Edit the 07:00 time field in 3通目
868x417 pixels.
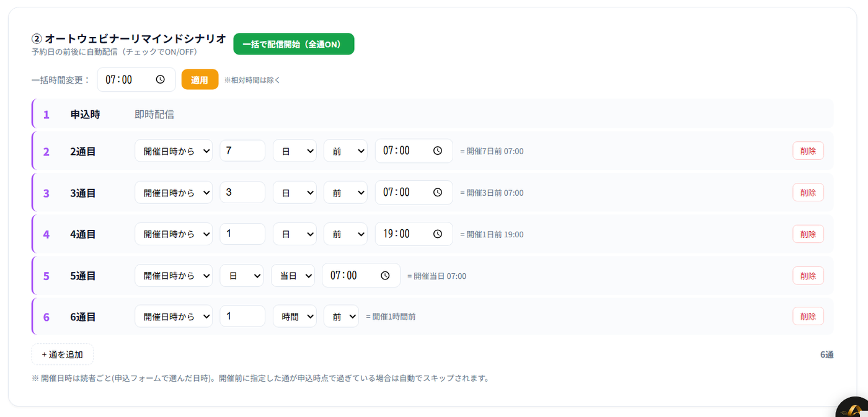(x=414, y=192)
